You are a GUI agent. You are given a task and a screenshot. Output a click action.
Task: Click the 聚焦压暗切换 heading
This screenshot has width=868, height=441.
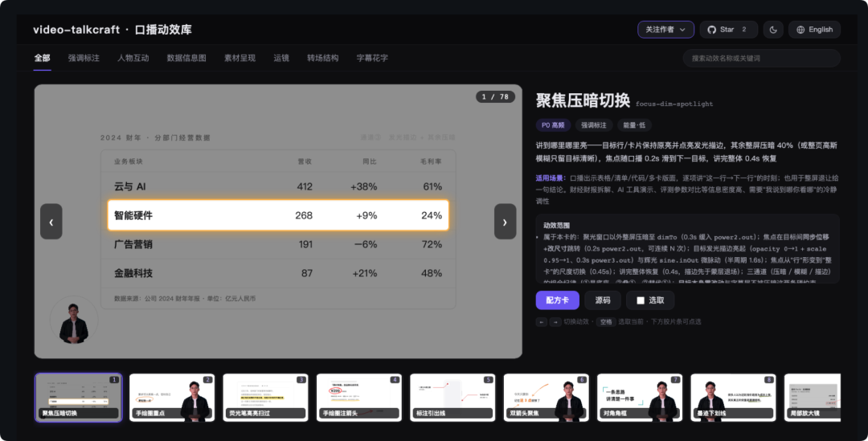tap(583, 100)
